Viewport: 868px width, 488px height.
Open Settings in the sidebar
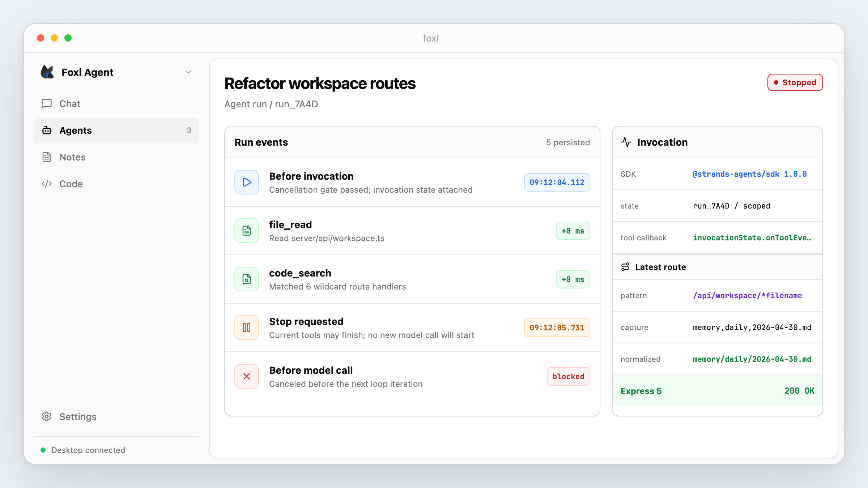point(116,416)
